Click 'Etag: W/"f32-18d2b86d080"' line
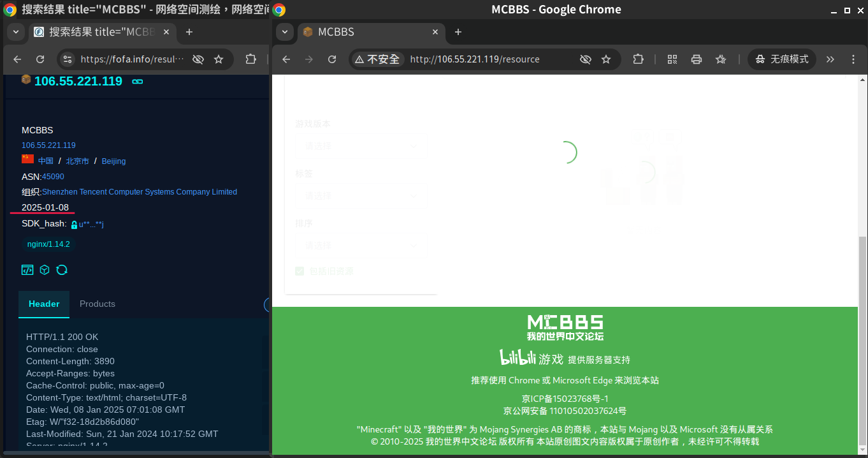Screen dimensions: 868x458 (x=83, y=422)
